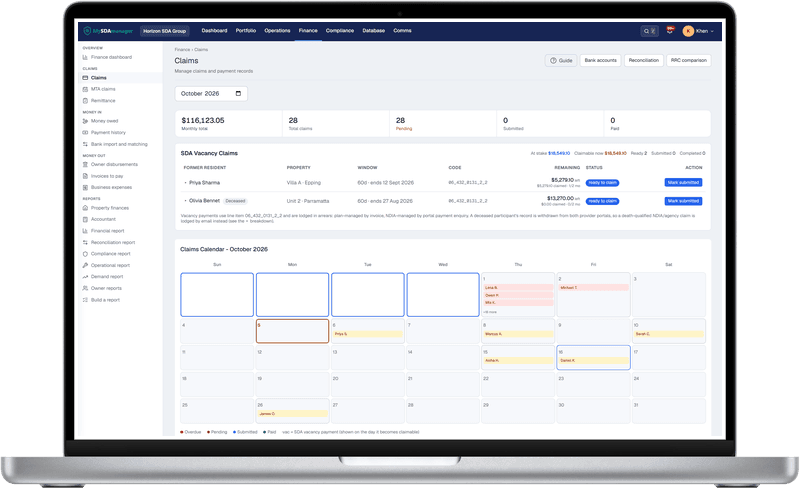Click the Property finances house icon
Viewport: 800px width, 489px height.
[85, 208]
